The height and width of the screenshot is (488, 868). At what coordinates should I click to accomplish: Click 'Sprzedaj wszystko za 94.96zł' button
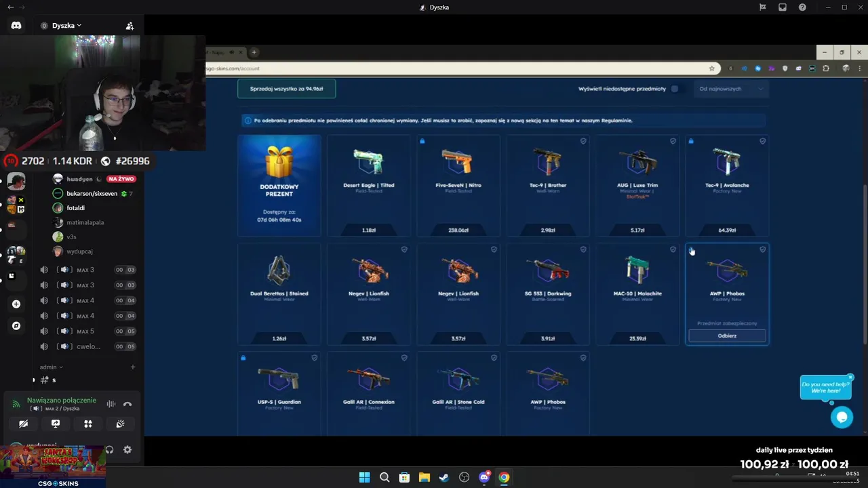tap(286, 89)
